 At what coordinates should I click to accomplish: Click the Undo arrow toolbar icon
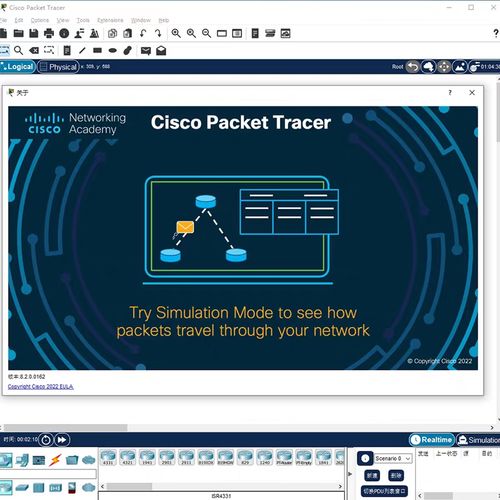click(x=143, y=33)
